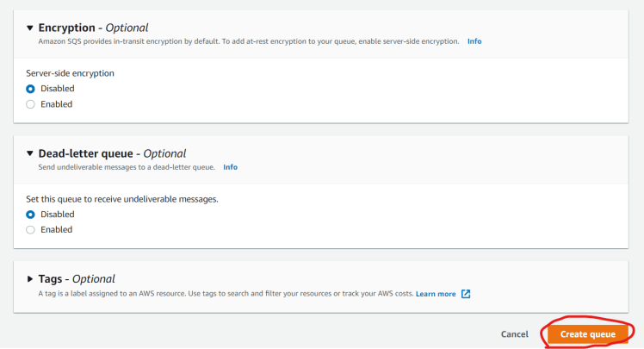
Task: Collapse the Encryption section triangle
Action: tap(29, 28)
